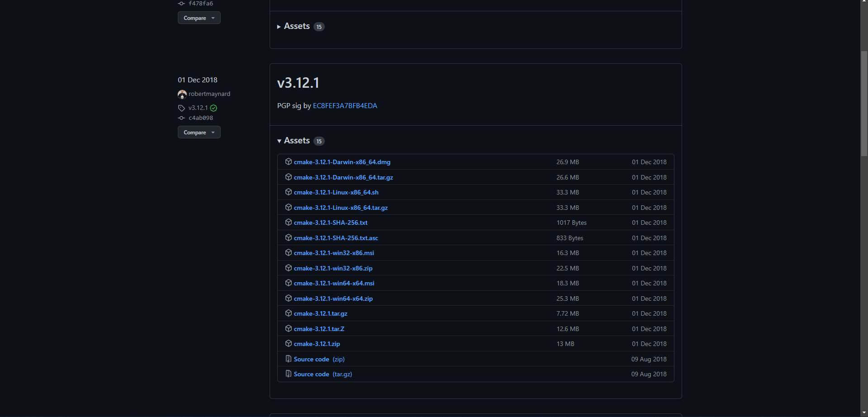The image size is (868, 417).
Task: Click package icon beside cmake-3.12.1-win64-x64.msi
Action: pos(288,283)
